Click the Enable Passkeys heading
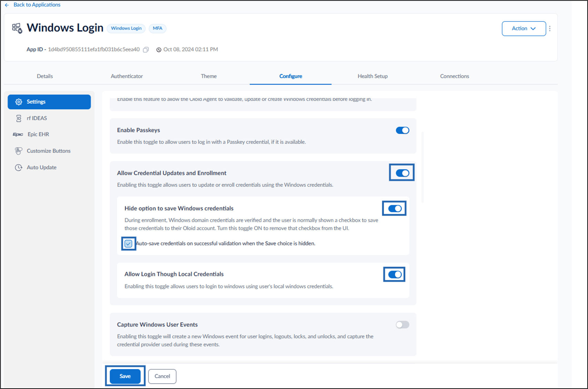Image resolution: width=588 pixels, height=389 pixels. coord(139,130)
